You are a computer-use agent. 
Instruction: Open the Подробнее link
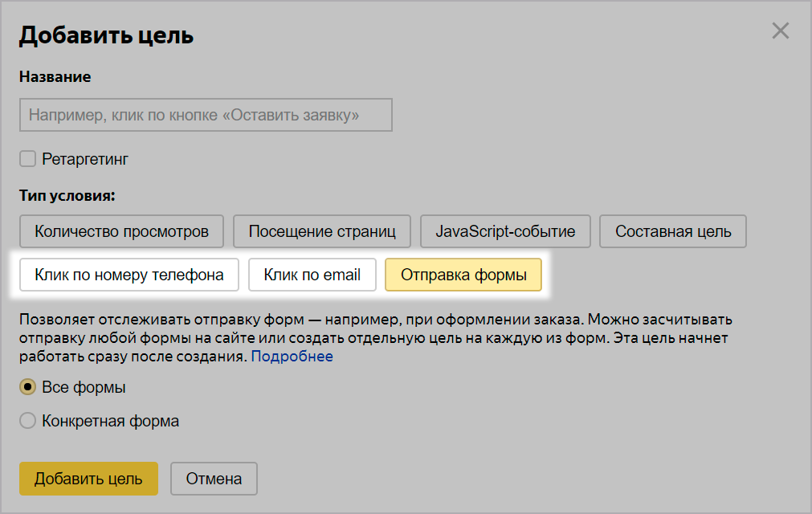(292, 356)
